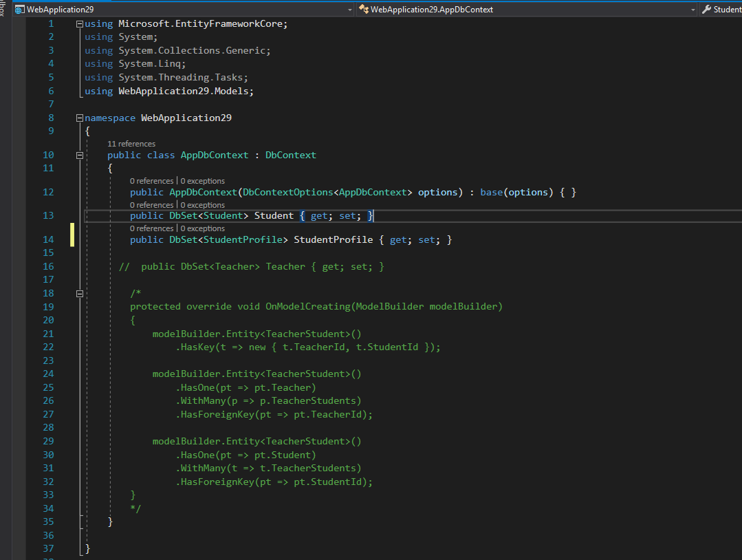The image size is (742, 560).
Task: Click "0 exceptions" above the StudentProfile property
Action: [202, 228]
